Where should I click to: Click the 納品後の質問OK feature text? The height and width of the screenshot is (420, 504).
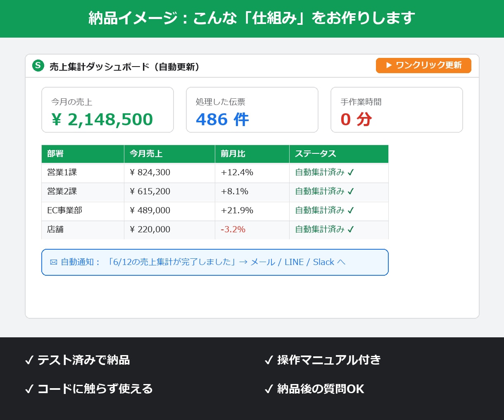click(x=321, y=389)
